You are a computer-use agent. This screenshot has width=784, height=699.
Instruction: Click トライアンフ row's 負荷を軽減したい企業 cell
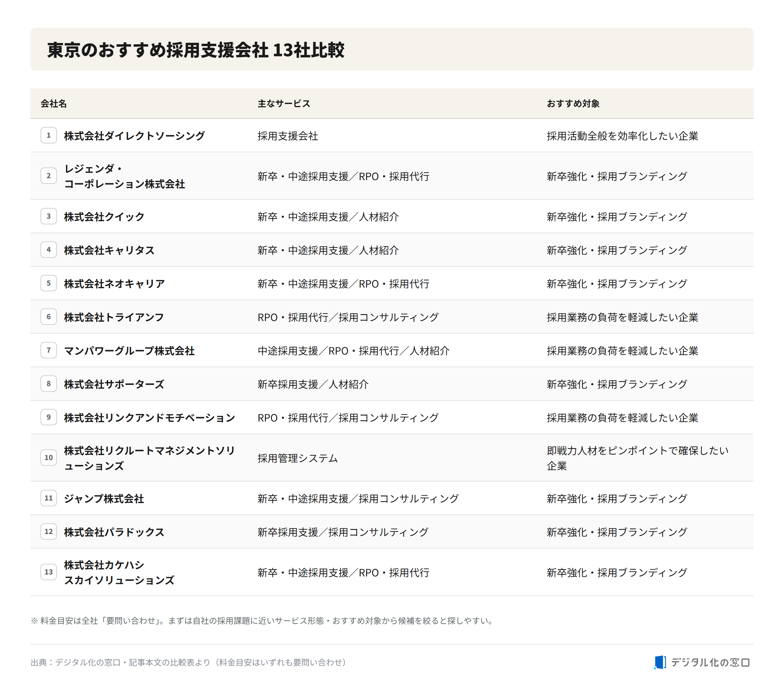click(622, 317)
